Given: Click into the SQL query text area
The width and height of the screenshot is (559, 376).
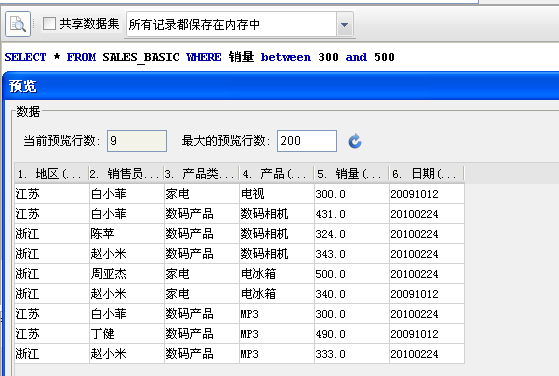Looking at the screenshot, I should point(280,57).
